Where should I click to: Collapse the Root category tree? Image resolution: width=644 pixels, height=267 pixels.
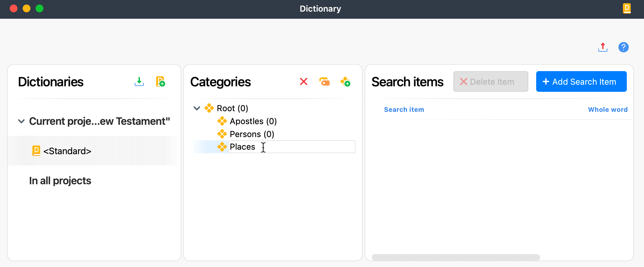click(197, 108)
